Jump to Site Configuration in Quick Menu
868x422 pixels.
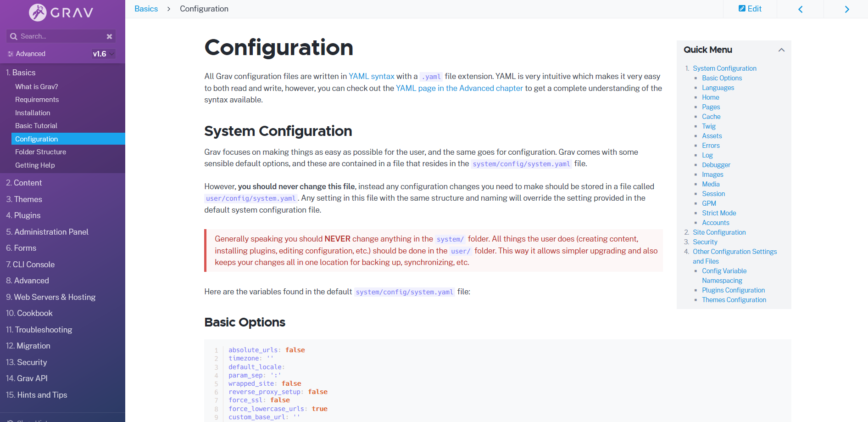pyautogui.click(x=719, y=232)
